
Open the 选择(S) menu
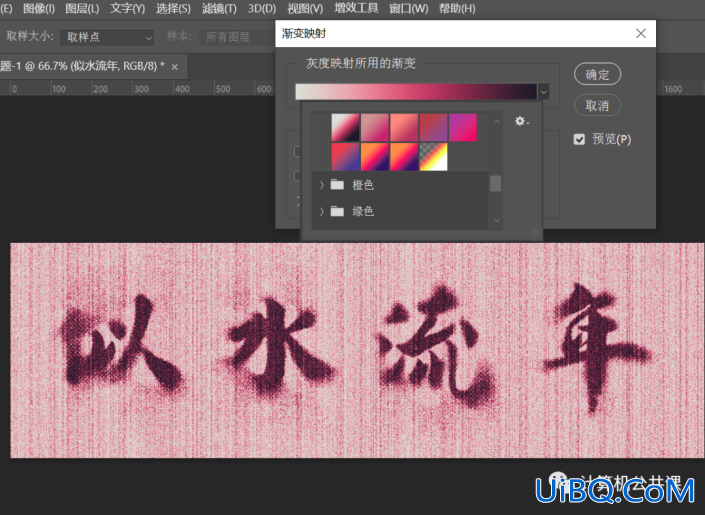pos(174,8)
